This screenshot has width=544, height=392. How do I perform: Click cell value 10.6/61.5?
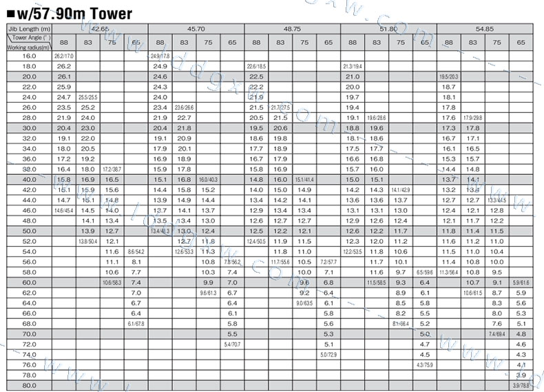pos(472,293)
